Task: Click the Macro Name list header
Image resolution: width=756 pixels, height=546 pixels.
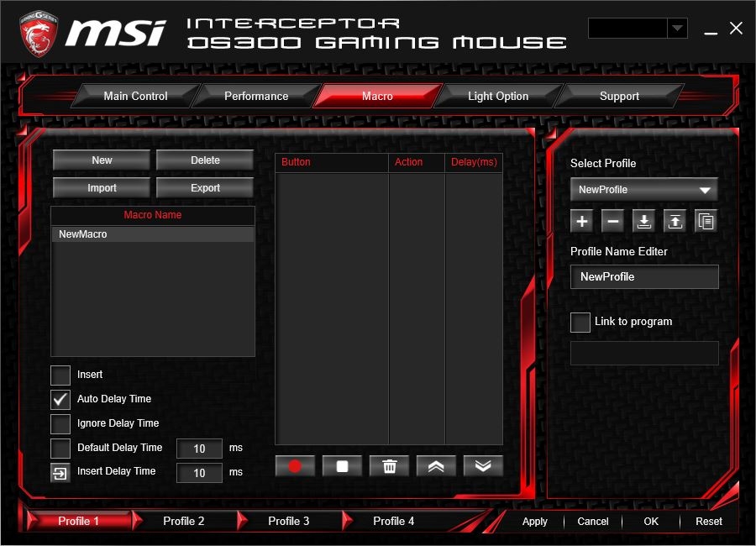Action: (153, 215)
